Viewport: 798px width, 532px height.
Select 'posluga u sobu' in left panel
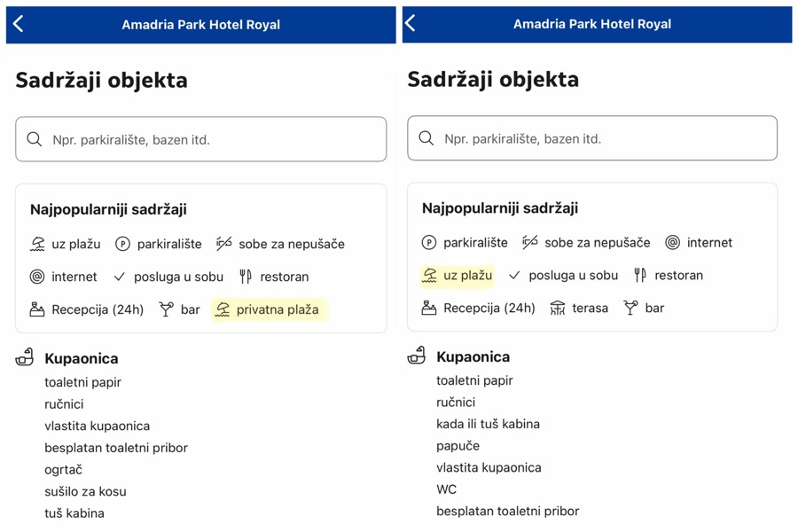(178, 277)
